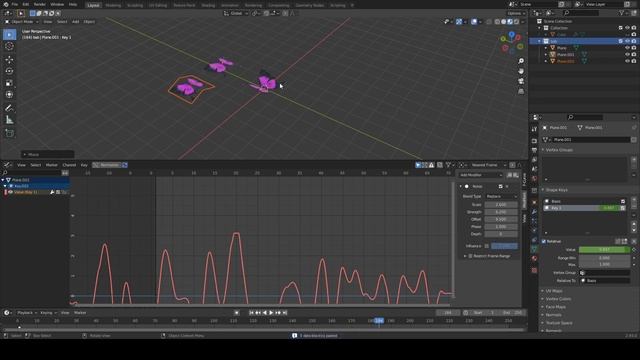Open the viewport overlays icon

[x=474, y=22]
